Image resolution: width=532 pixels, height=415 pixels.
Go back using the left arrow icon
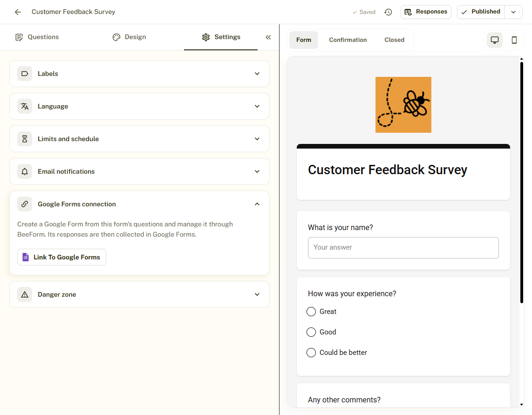coord(18,12)
